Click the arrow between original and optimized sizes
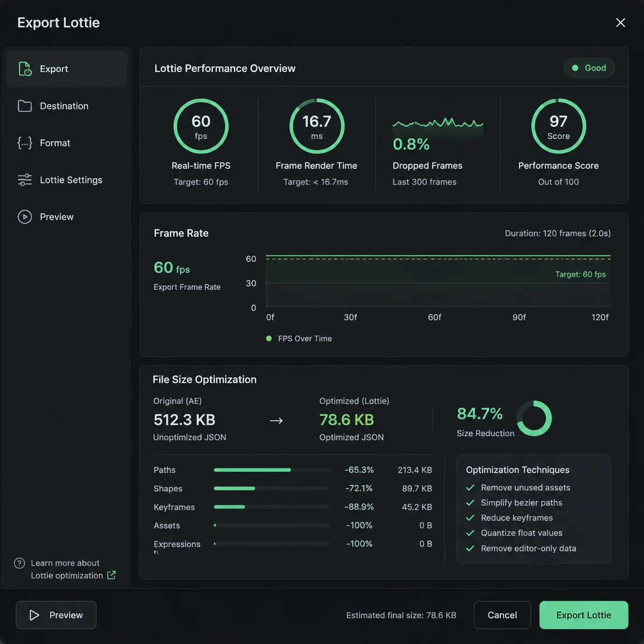Image resolution: width=644 pixels, height=644 pixels. (276, 420)
